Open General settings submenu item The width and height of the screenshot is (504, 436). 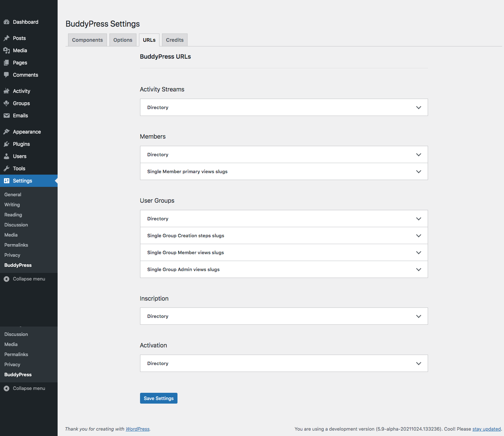click(13, 194)
